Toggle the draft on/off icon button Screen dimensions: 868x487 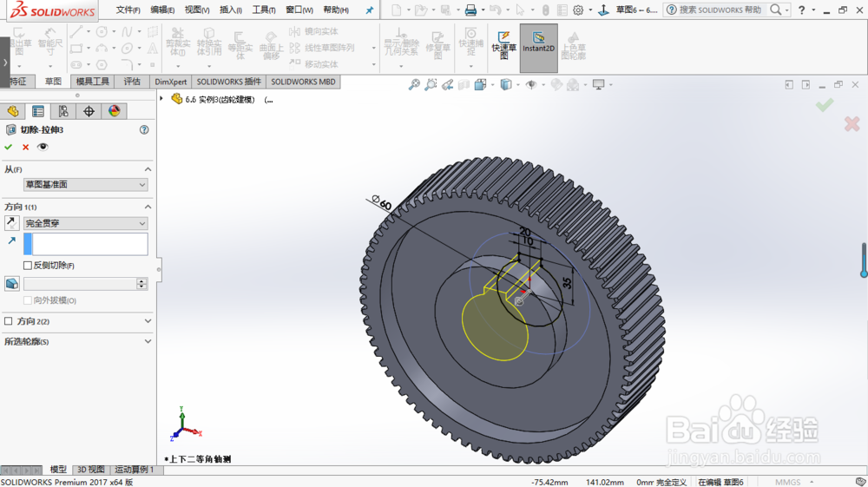pyautogui.click(x=11, y=284)
